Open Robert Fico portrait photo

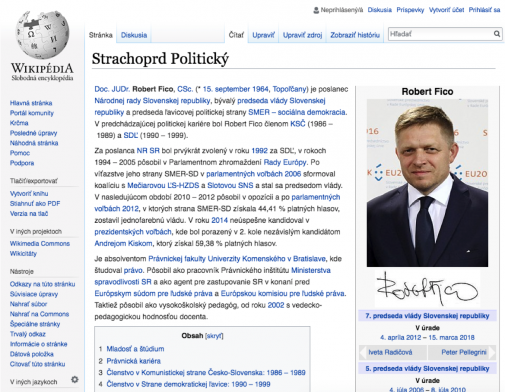point(427,183)
